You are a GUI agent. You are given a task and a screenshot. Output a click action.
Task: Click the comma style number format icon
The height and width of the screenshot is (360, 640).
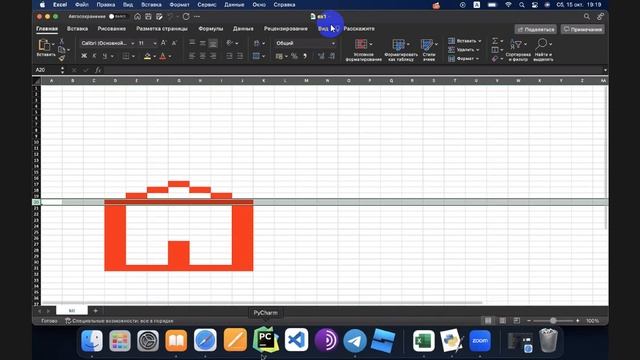click(305, 56)
